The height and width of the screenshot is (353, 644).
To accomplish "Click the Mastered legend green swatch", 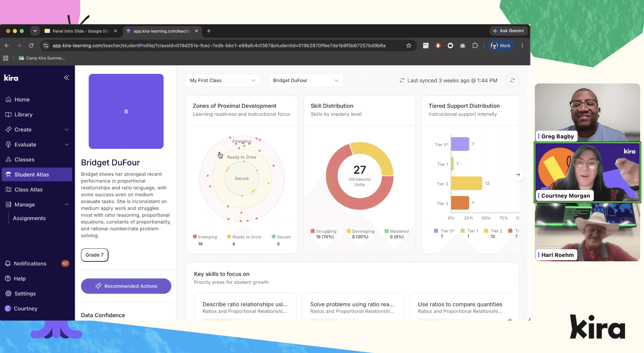I will [386, 231].
